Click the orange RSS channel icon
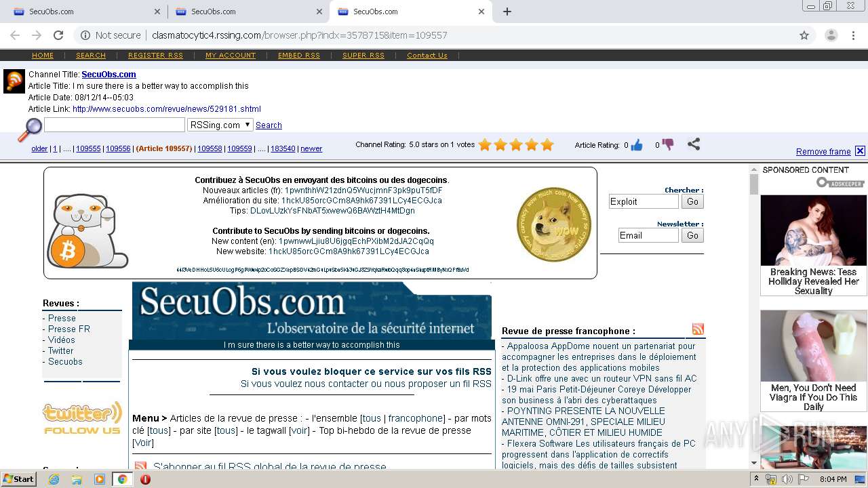868x488 pixels. point(14,81)
